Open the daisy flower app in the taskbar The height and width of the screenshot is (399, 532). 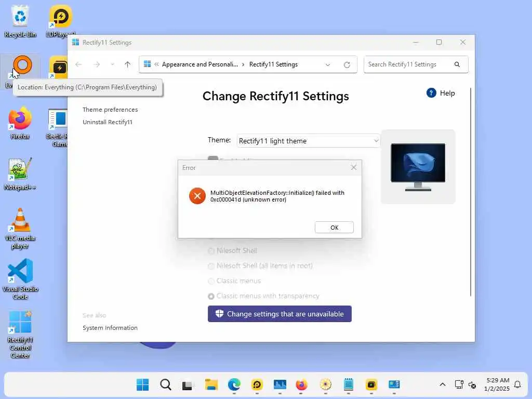point(325,385)
